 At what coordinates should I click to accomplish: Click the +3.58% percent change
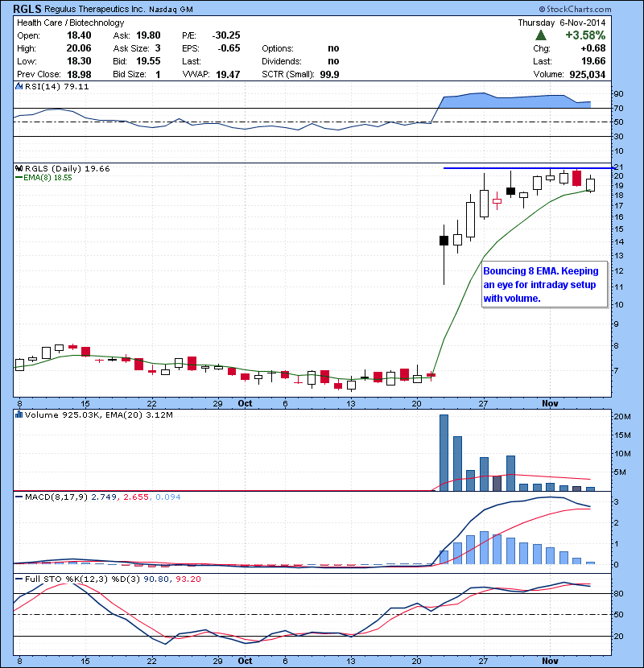[585, 35]
